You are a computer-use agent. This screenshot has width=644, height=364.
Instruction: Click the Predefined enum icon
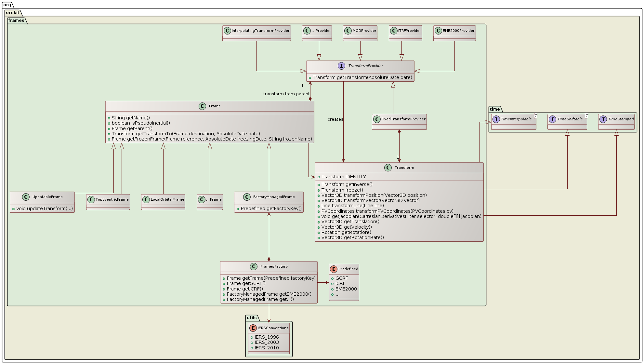point(334,269)
